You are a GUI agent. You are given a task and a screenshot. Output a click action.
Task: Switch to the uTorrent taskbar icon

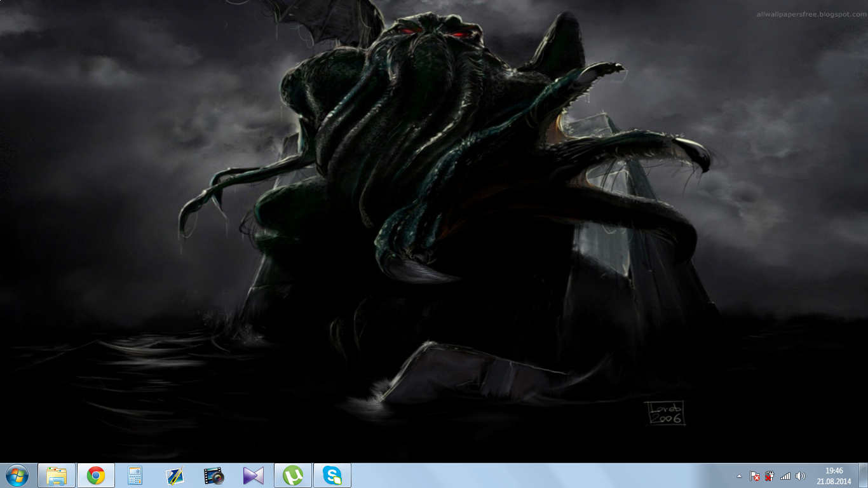pyautogui.click(x=293, y=475)
